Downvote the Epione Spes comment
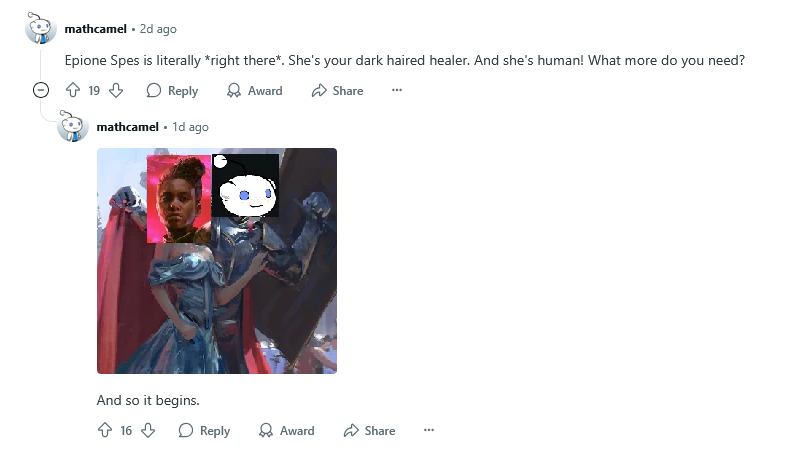The width and height of the screenshot is (795, 461). (116, 90)
